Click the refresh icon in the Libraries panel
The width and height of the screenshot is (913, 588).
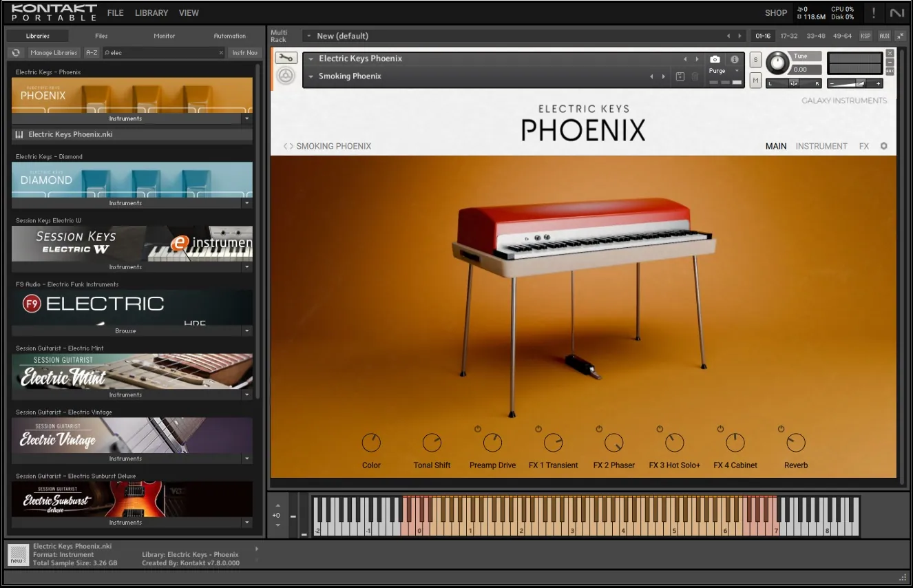tap(15, 52)
